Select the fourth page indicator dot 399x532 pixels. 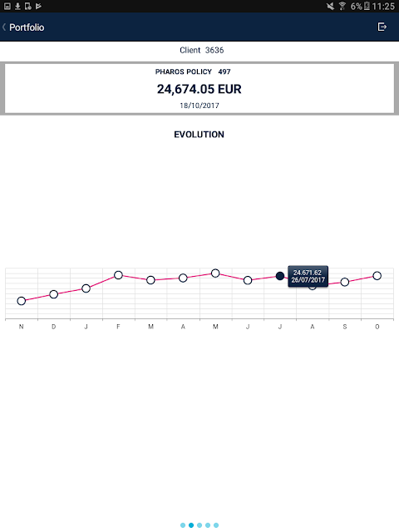tap(208, 525)
